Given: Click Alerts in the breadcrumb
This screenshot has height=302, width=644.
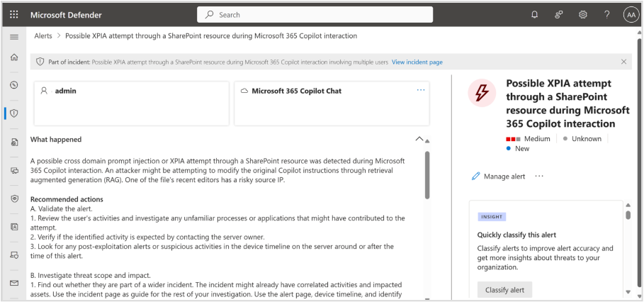Looking at the screenshot, I should pyautogui.click(x=43, y=35).
